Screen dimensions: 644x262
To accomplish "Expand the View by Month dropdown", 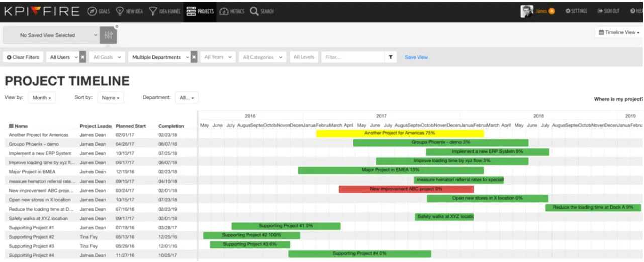I will pyautogui.click(x=42, y=98).
